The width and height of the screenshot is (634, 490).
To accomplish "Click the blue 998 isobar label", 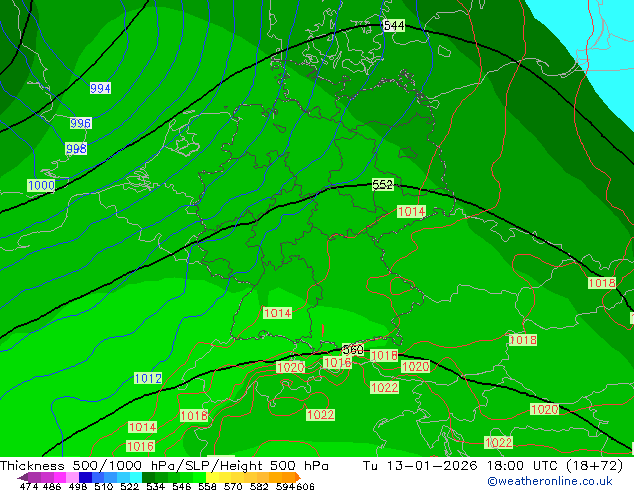I will [76, 149].
